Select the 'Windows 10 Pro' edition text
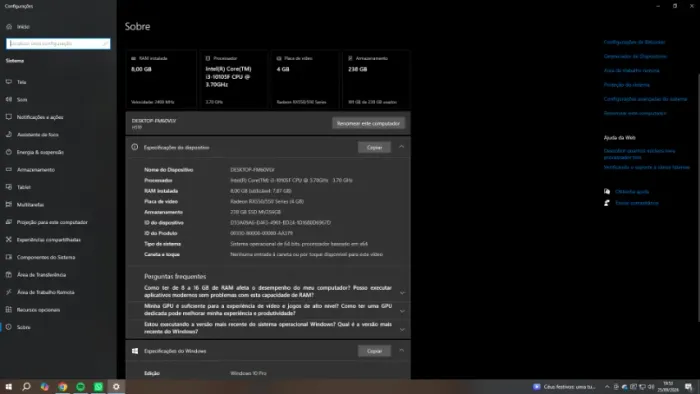The width and height of the screenshot is (700, 394). tap(248, 373)
